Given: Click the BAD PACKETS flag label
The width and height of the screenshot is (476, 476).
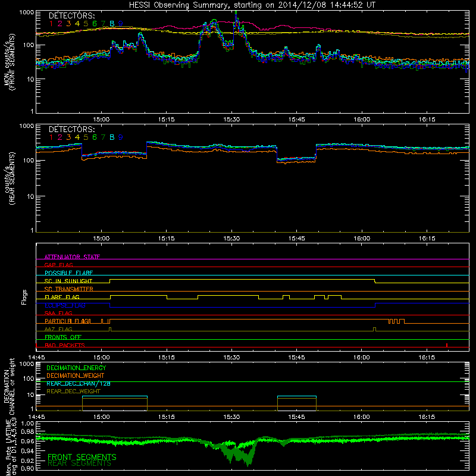Looking at the screenshot, I should click(x=65, y=345).
